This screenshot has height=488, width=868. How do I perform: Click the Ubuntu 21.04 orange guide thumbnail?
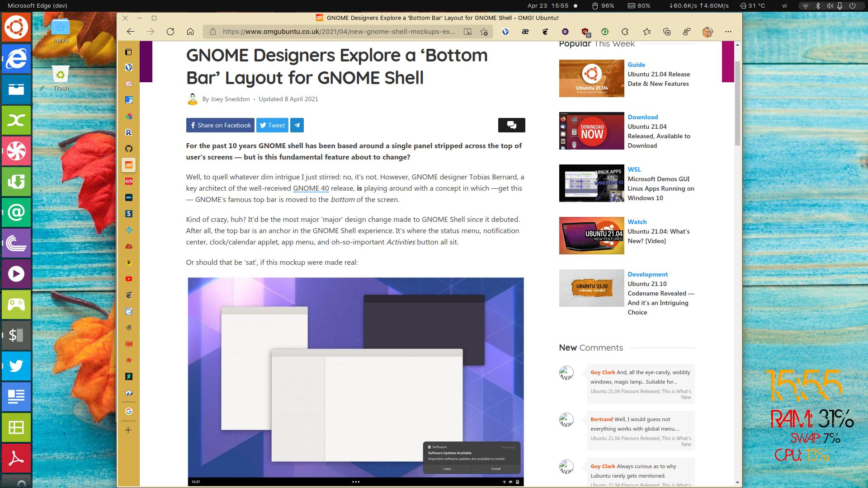coord(592,78)
